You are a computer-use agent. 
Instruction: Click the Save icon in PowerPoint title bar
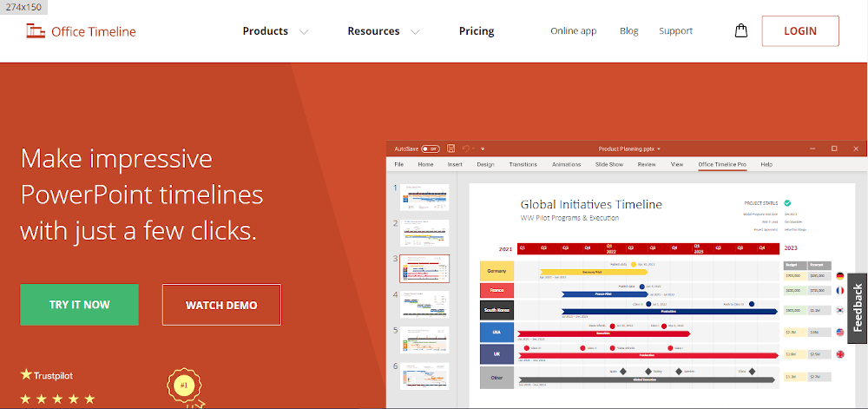[x=450, y=148]
